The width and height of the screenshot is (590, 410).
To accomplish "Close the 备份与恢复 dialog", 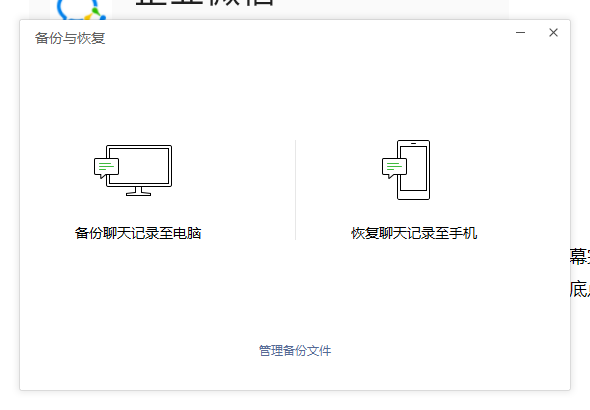I will click(x=553, y=33).
